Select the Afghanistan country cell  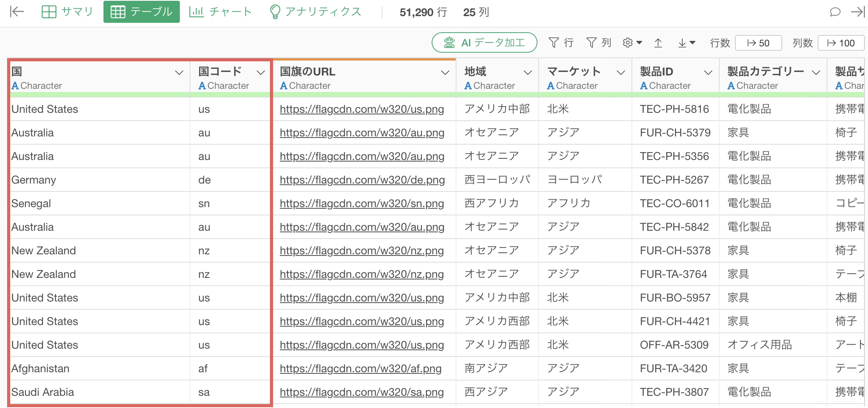click(x=100, y=369)
